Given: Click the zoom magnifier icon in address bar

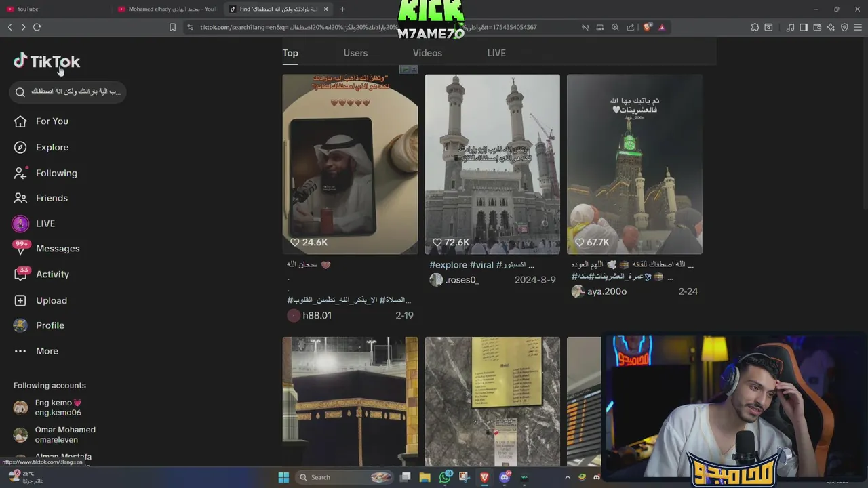Looking at the screenshot, I should [x=615, y=27].
